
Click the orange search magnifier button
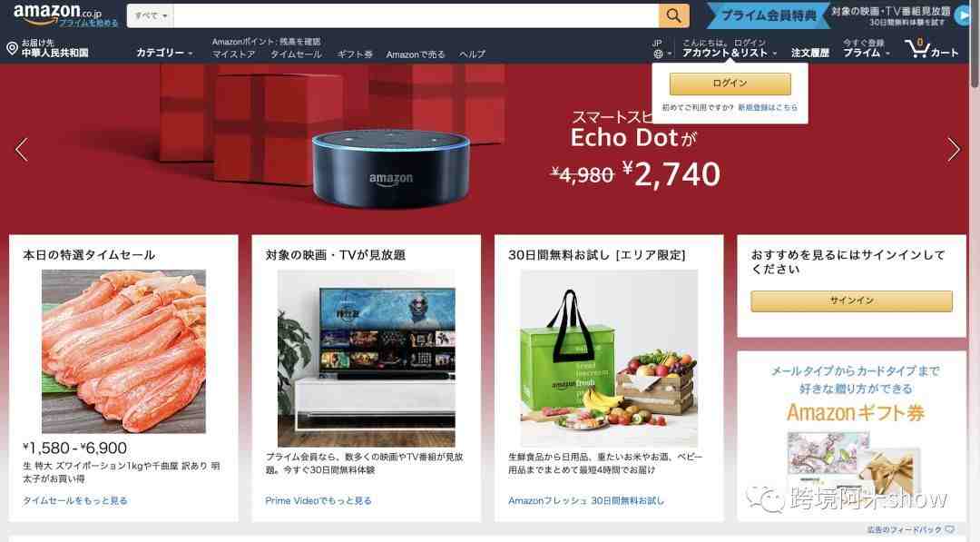click(x=673, y=15)
